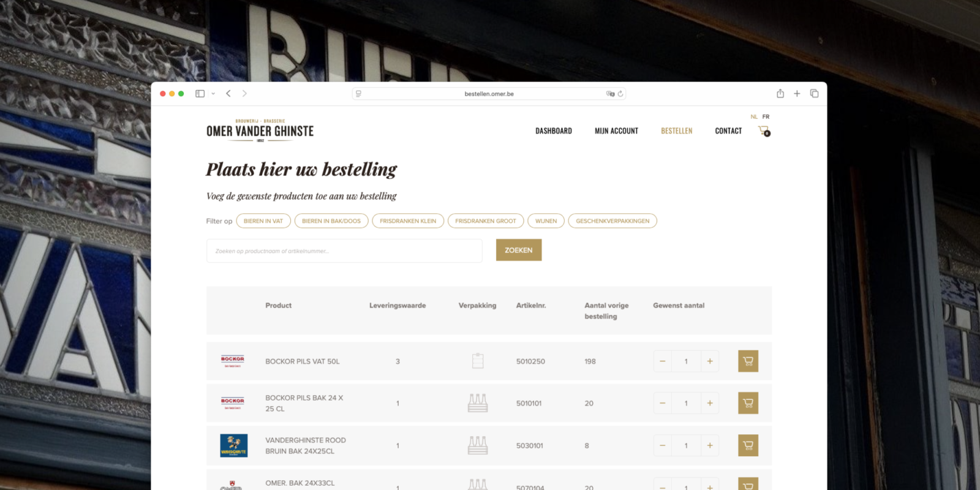The image size is (980, 490).
Task: Add Vanderghinste Rood Bruin to cart
Action: [x=748, y=446]
